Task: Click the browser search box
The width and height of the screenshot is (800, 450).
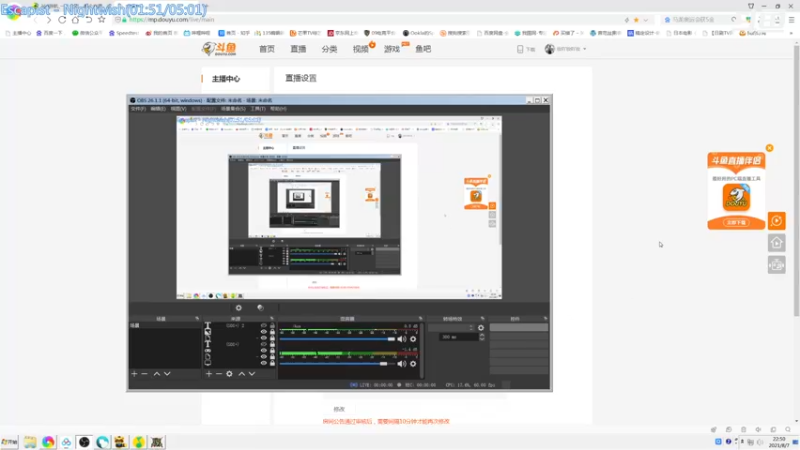Action: point(699,20)
